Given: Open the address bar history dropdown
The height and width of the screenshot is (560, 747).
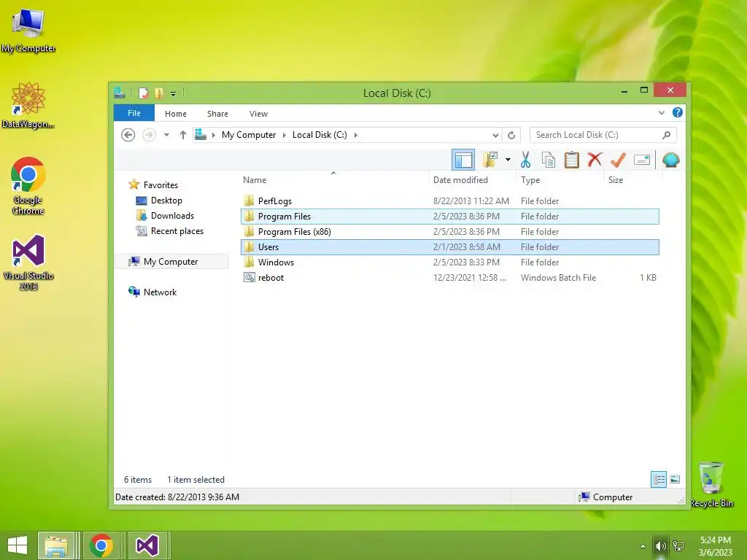Looking at the screenshot, I should [495, 135].
